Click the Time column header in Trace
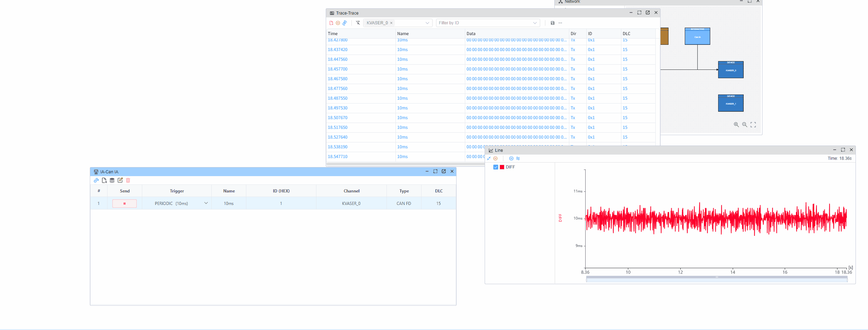 [x=333, y=34]
